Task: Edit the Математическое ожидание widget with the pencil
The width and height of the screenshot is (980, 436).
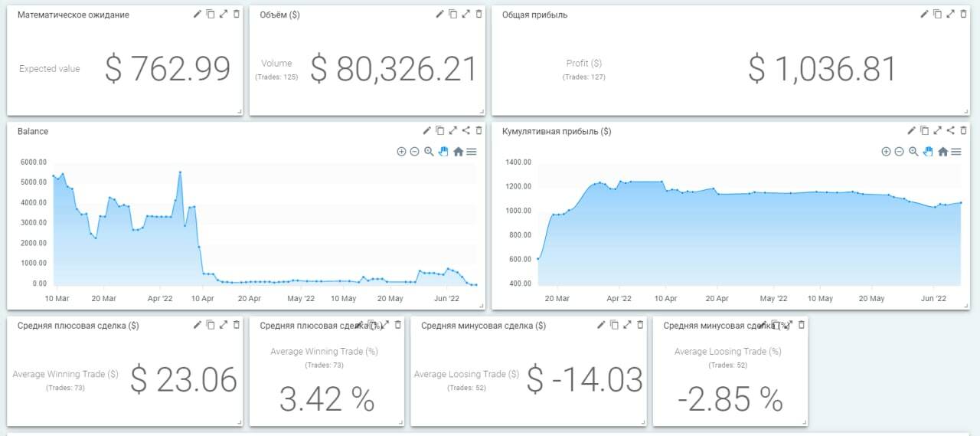Action: [197, 14]
